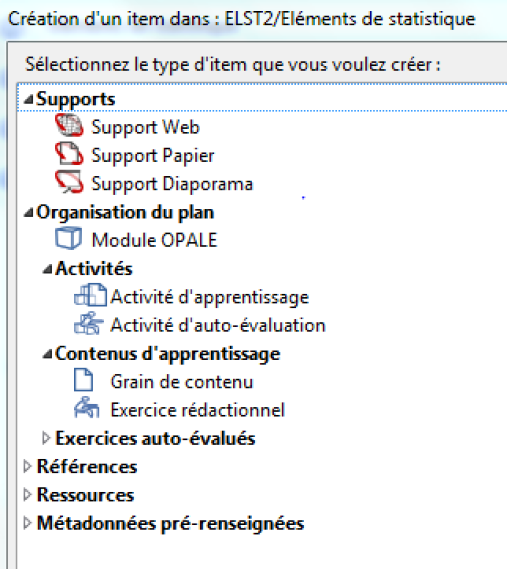Viewport: 507px width, 569px height.
Task: Collapse the Supports category arrow
Action: (29, 99)
